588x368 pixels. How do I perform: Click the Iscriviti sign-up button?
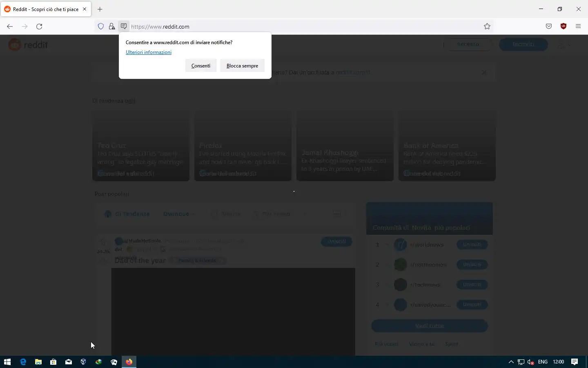coord(523,44)
